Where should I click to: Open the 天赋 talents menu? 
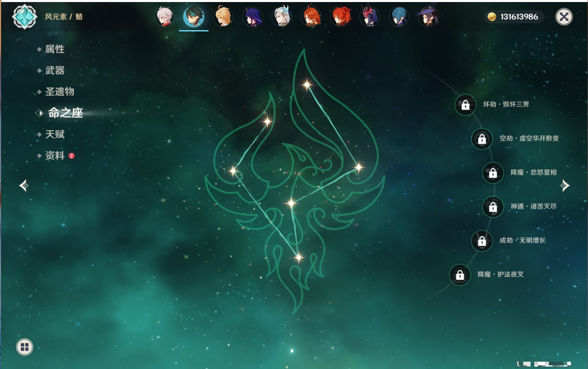pos(55,134)
